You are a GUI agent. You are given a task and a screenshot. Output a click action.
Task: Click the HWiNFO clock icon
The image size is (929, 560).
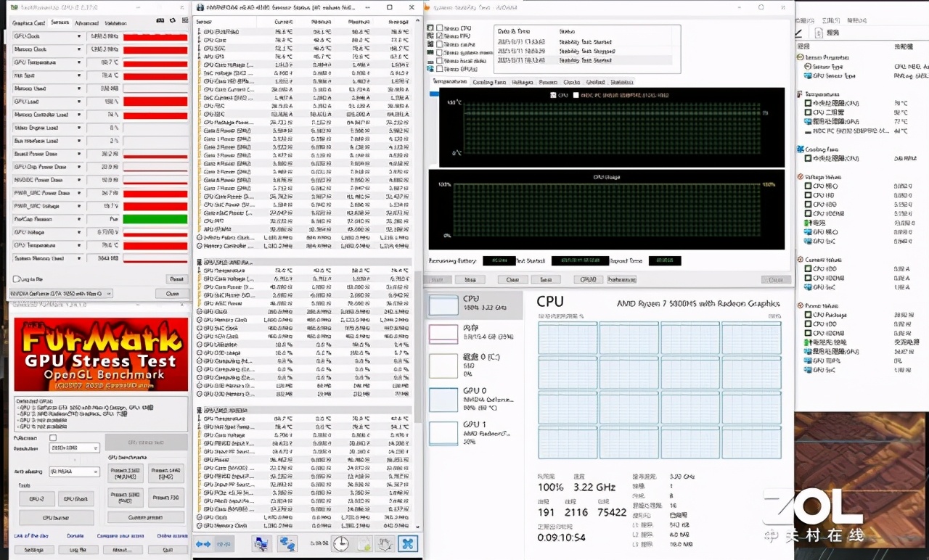[x=340, y=543]
